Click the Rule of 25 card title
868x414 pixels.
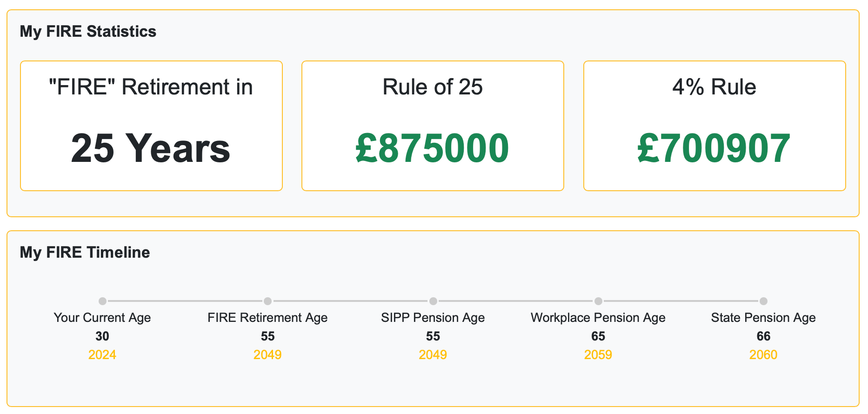point(433,87)
